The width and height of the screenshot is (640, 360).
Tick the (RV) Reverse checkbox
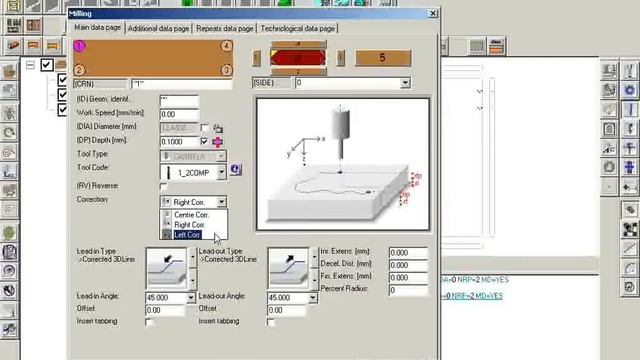tap(163, 187)
